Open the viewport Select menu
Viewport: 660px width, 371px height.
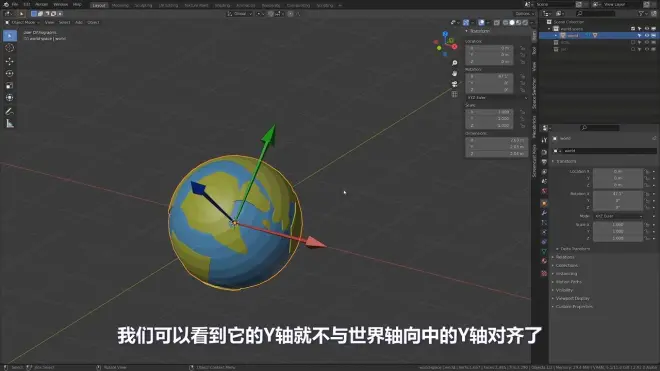[x=64, y=22]
